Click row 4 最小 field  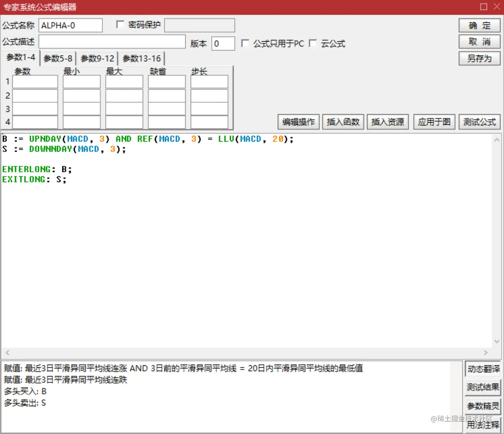(x=81, y=122)
